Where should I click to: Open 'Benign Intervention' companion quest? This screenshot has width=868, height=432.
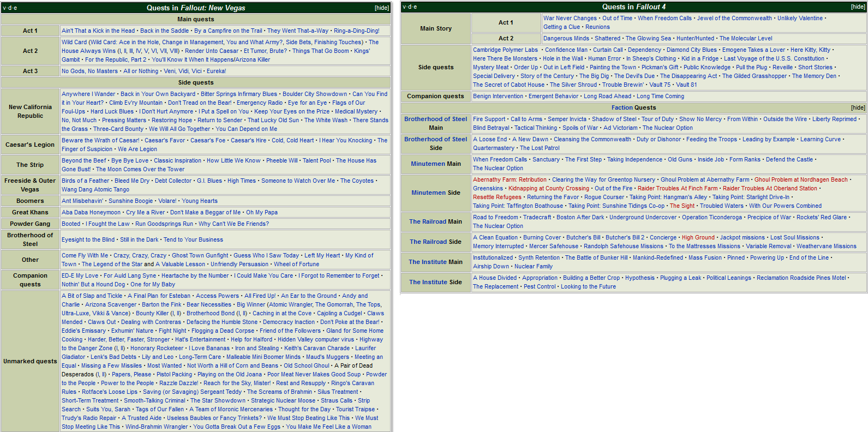498,96
